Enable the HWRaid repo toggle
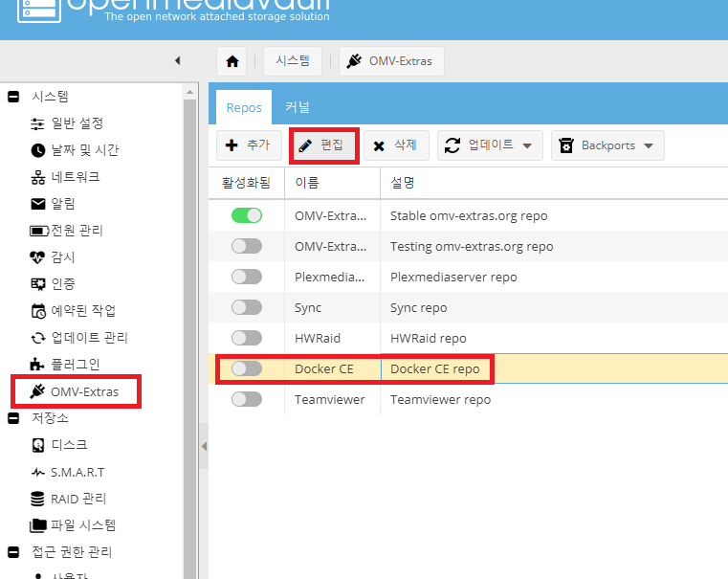Image resolution: width=728 pixels, height=579 pixels. pos(247,338)
